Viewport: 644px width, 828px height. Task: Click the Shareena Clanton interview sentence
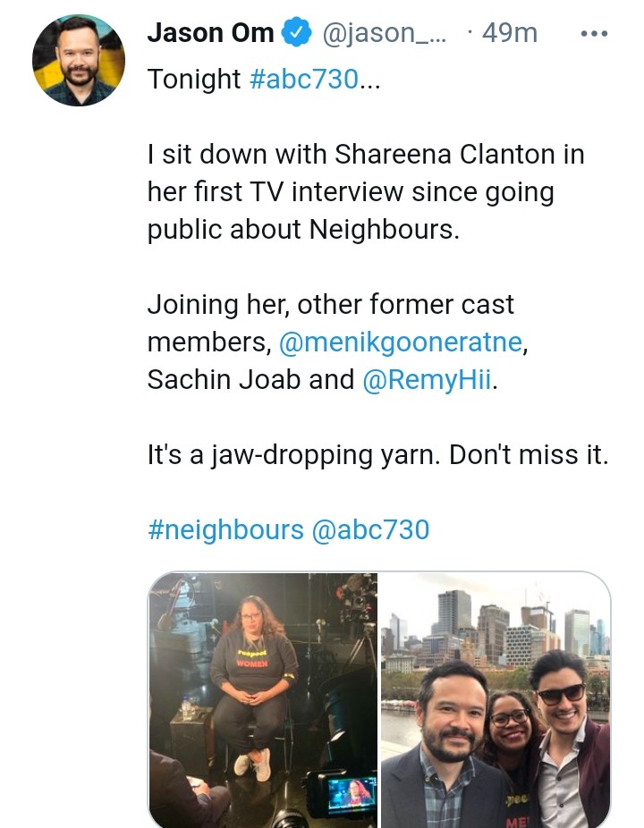click(365, 155)
